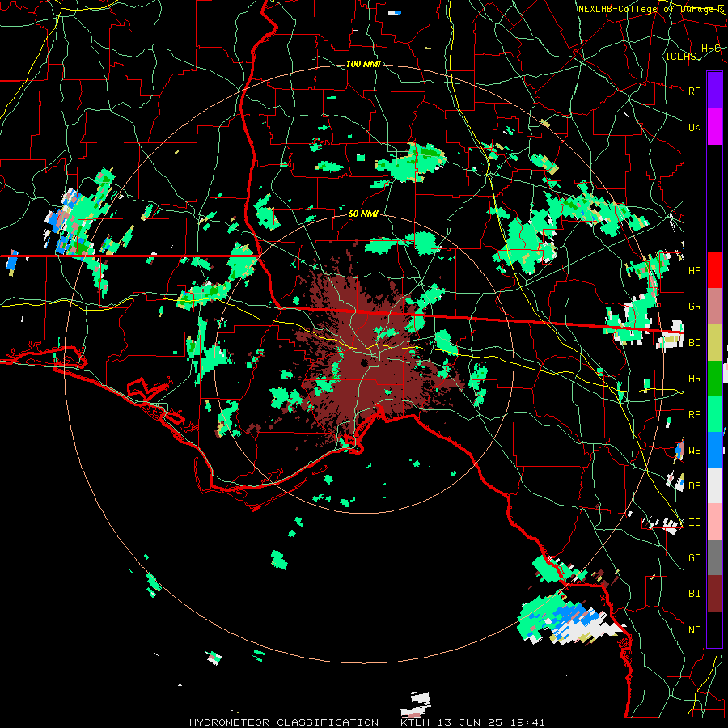Click the ND black legend swatch
The height and width of the screenshot is (728, 728).
[714, 629]
